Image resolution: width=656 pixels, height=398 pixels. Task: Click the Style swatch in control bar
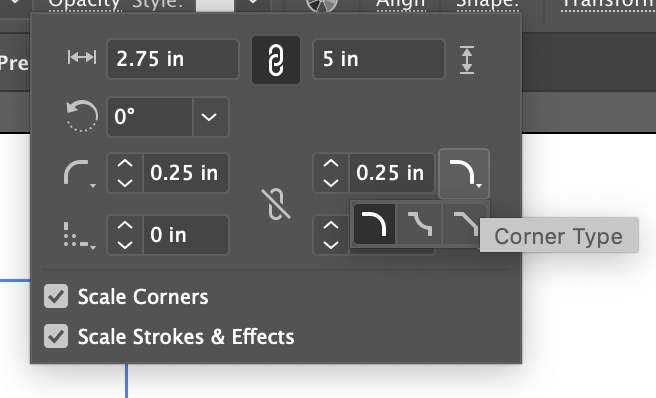pyautogui.click(x=215, y=5)
